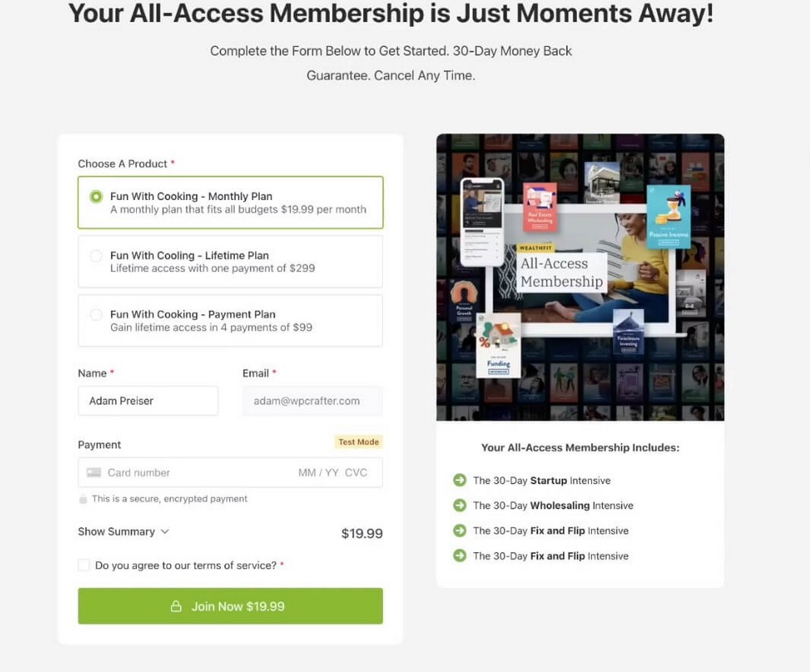
Task: Click the credit card icon in payment field
Action: coord(93,472)
